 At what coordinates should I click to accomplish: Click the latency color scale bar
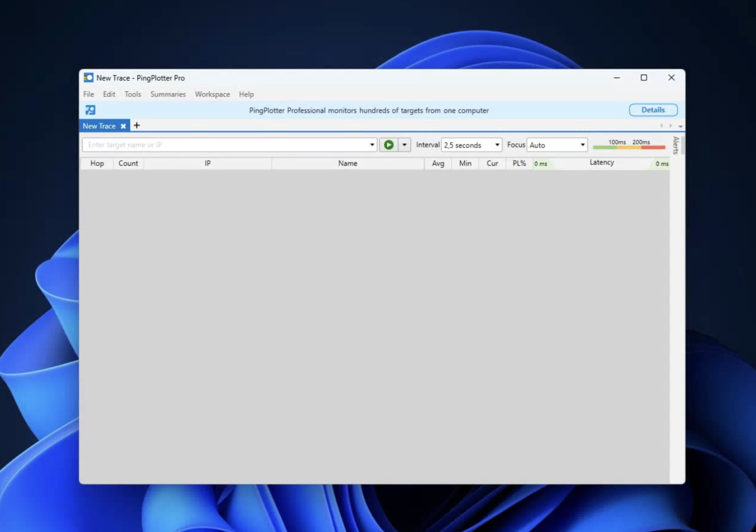click(x=629, y=148)
